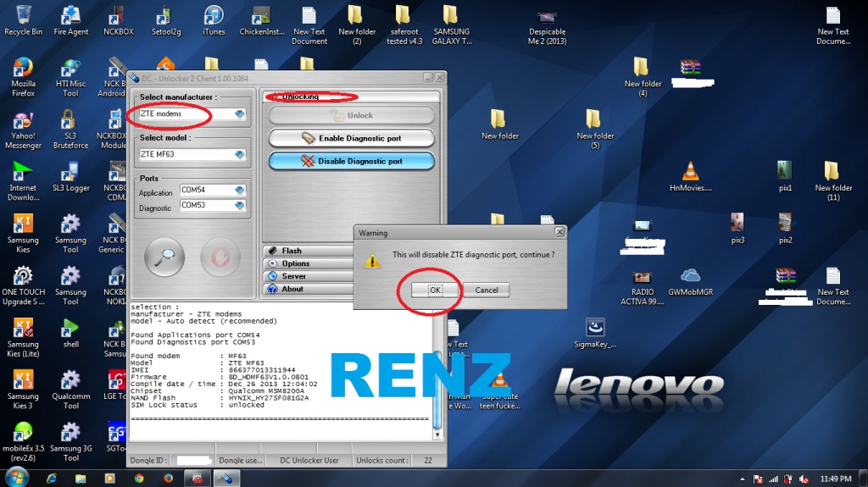Select the New folder (11) icon
868x487 pixels.
pos(833,181)
